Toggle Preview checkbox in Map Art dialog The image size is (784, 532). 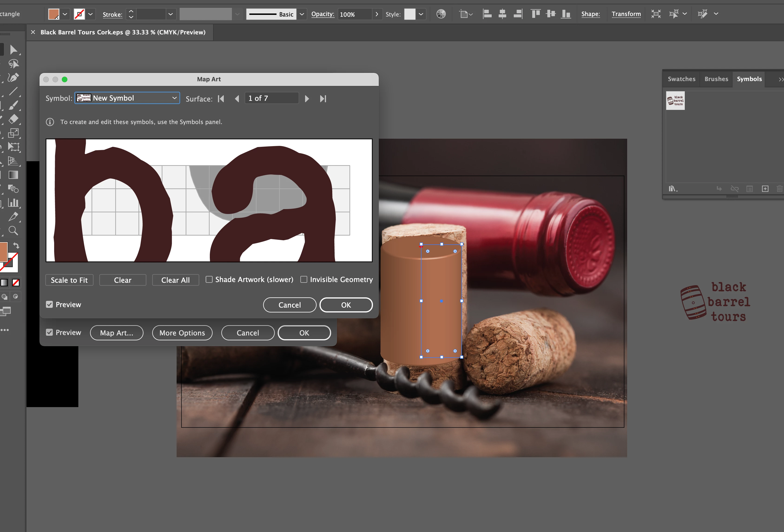49,305
